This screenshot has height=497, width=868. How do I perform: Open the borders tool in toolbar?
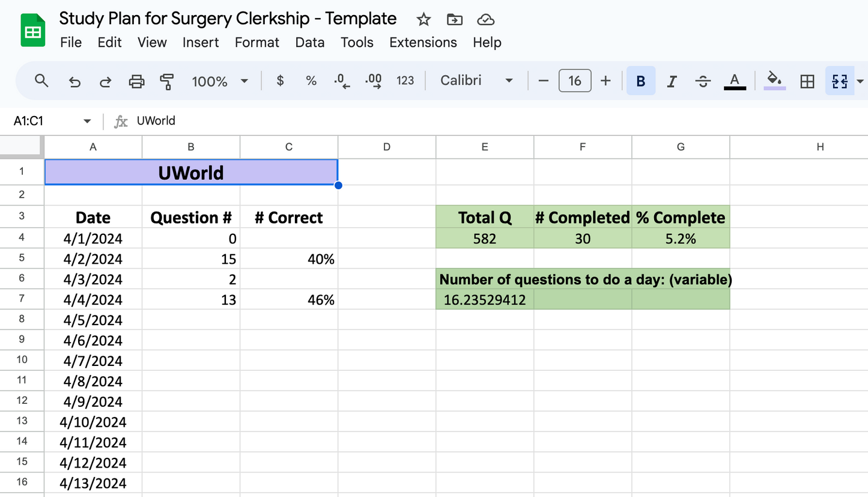[807, 81]
